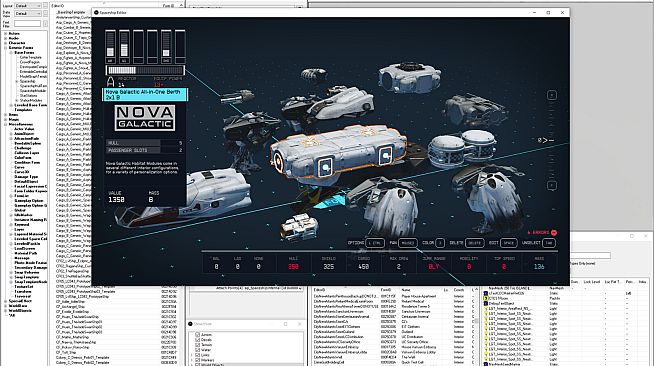This screenshot has width=654, height=366.
Task: Select the gray engine block at upper right
Action: point(474,109)
